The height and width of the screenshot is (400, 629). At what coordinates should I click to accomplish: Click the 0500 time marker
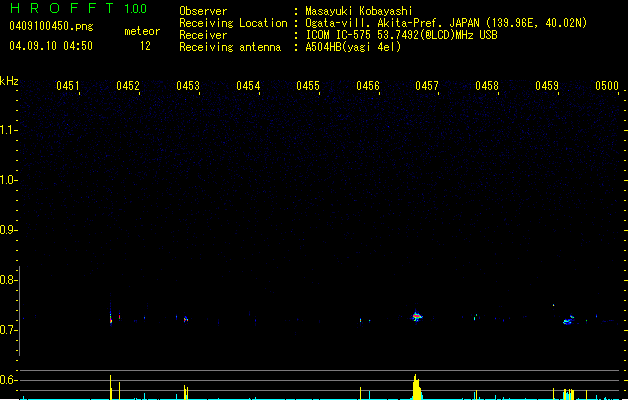pos(607,86)
